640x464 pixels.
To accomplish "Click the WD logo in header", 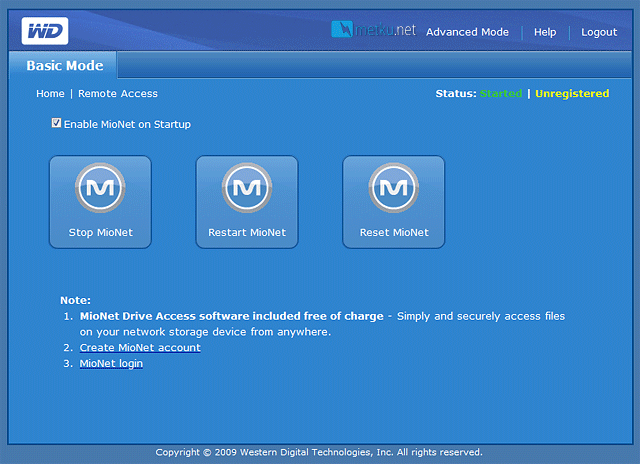I will click(x=45, y=31).
